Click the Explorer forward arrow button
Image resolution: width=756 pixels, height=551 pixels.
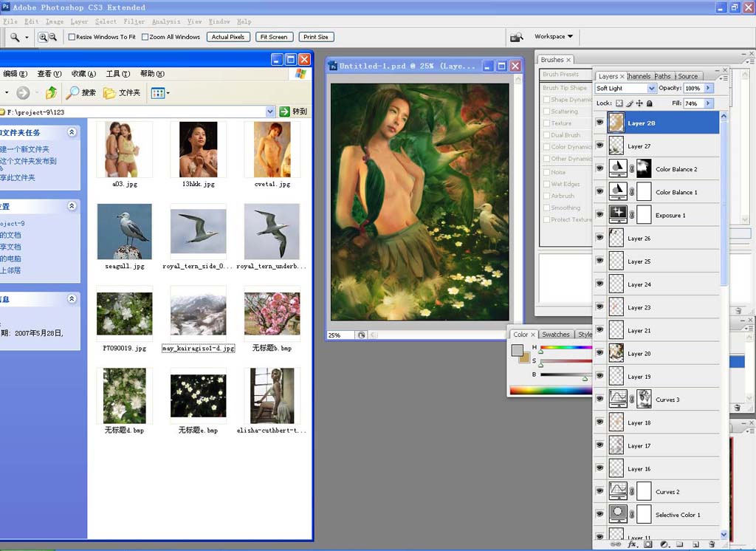point(23,92)
